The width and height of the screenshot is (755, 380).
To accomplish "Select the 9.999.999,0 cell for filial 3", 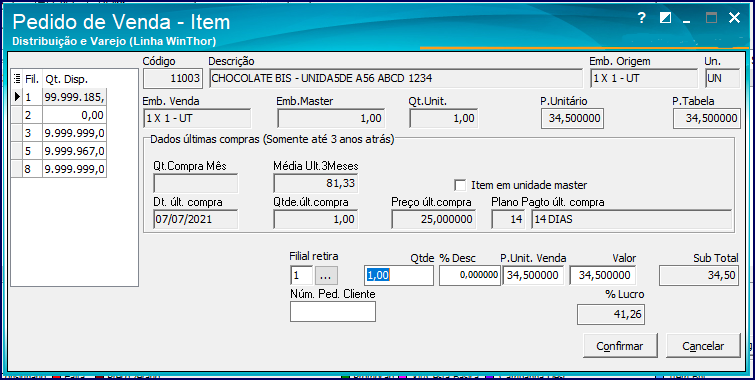I will point(75,133).
